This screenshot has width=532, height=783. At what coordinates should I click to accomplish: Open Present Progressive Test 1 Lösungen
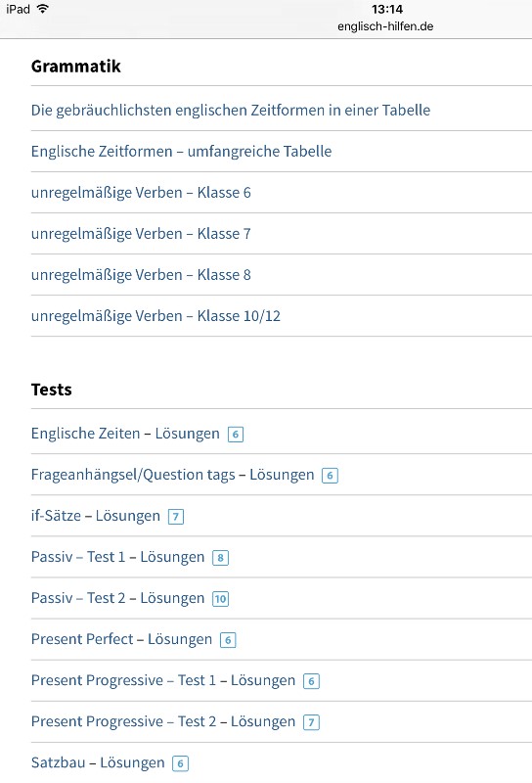[x=163, y=680]
